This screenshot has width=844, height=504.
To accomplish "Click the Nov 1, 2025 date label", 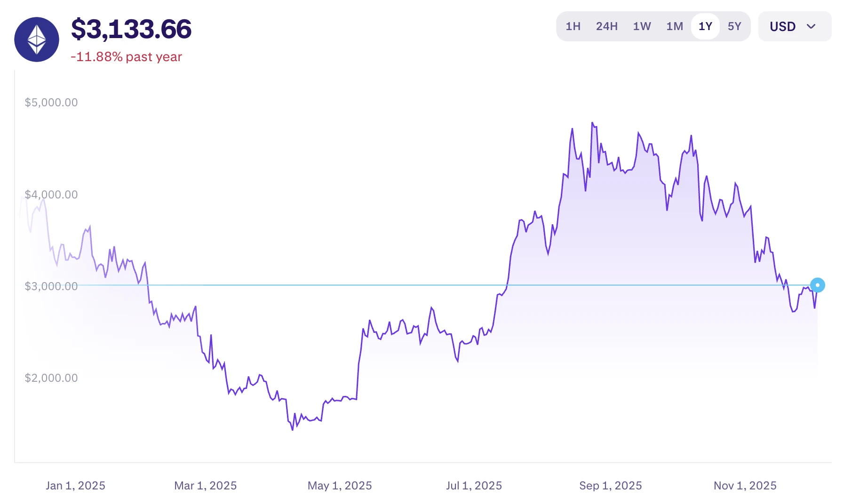I will (x=745, y=485).
